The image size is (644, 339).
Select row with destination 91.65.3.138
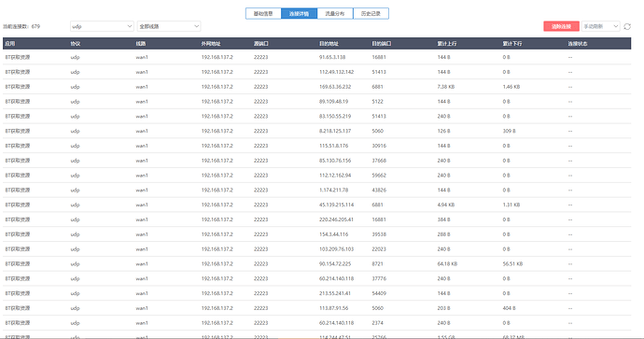point(316,57)
